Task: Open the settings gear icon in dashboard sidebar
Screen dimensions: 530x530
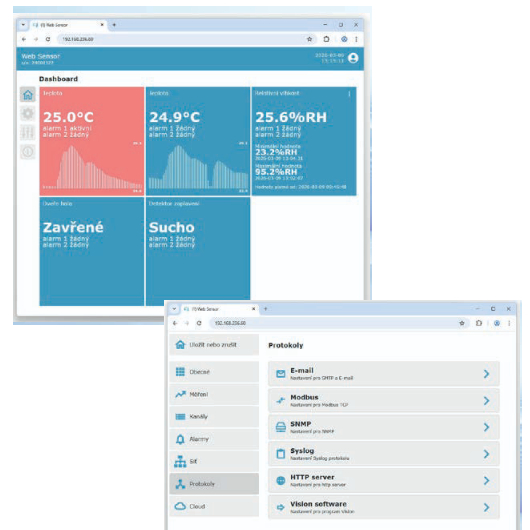Action: coord(28,114)
